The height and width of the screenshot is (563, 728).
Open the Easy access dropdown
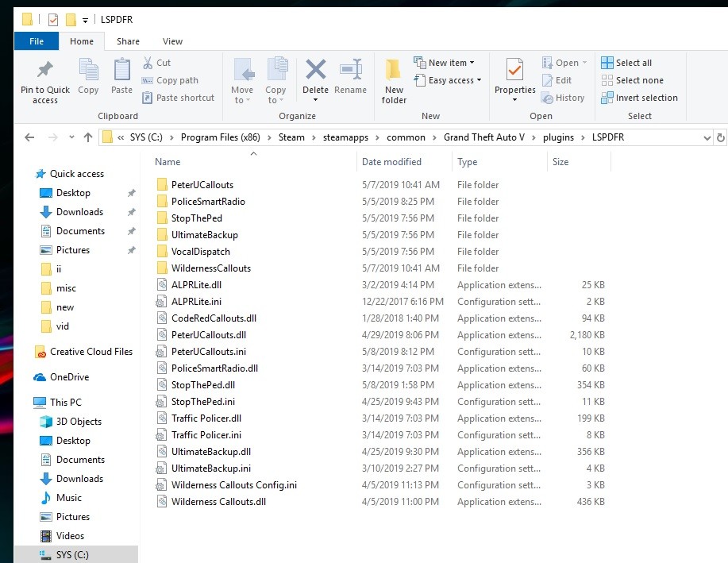pos(448,80)
